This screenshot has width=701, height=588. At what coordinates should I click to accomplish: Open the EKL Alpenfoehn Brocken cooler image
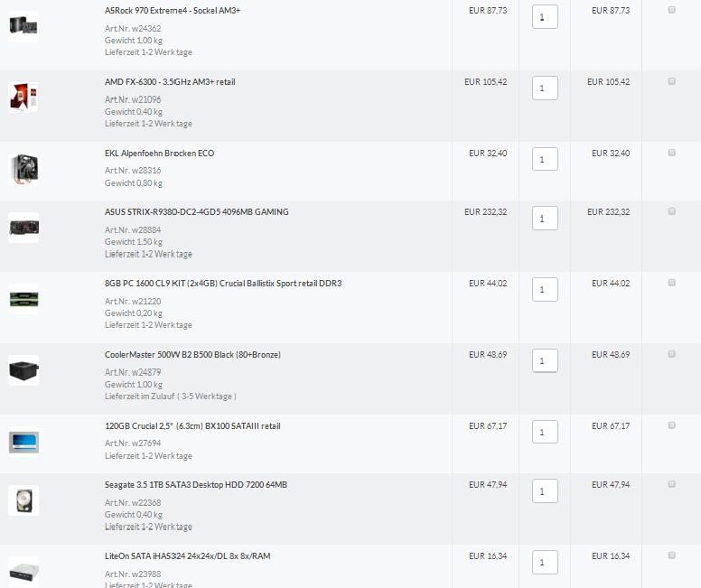pos(23,169)
